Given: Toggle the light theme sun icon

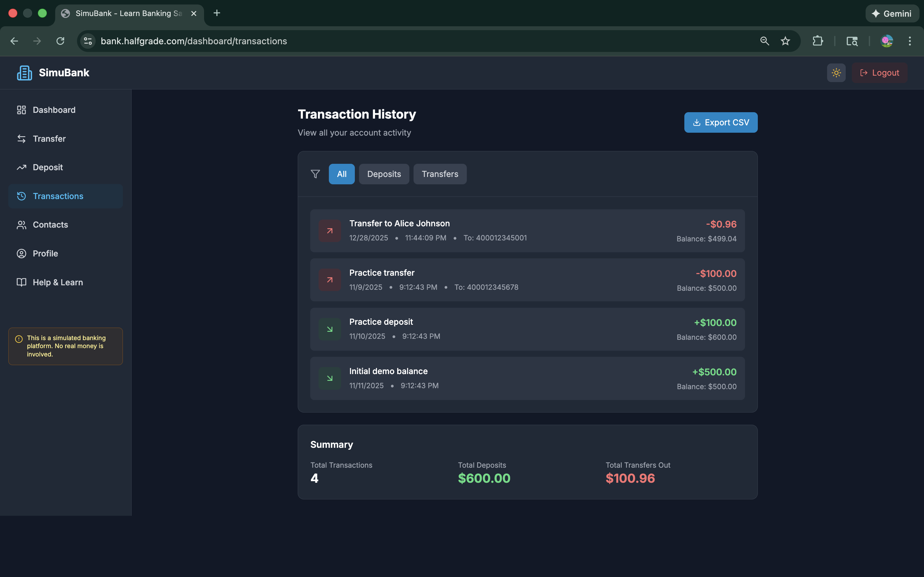Looking at the screenshot, I should pyautogui.click(x=836, y=72).
